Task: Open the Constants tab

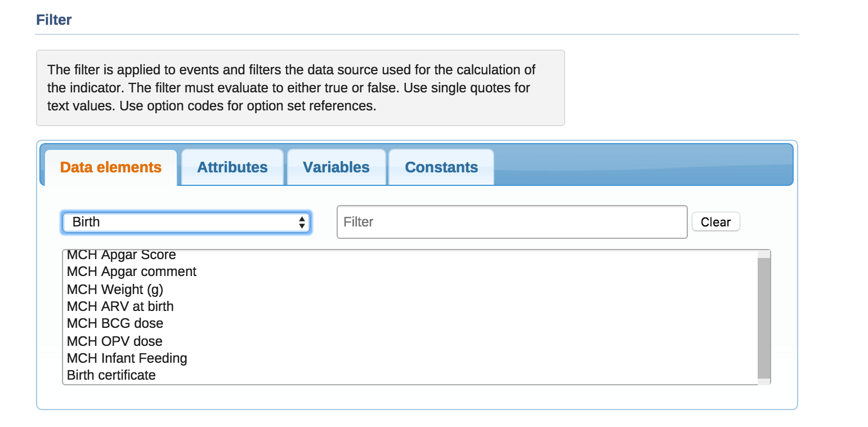Action: [x=441, y=167]
